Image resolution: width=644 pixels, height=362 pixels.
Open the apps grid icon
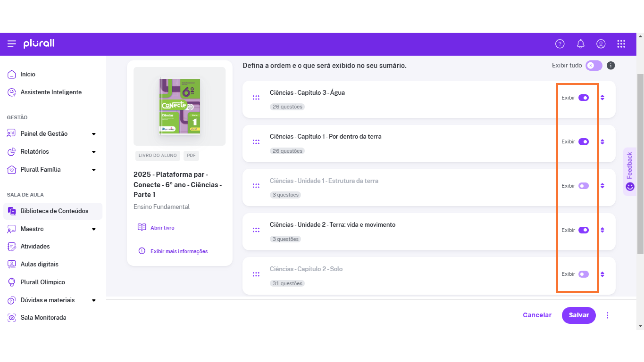click(x=621, y=44)
